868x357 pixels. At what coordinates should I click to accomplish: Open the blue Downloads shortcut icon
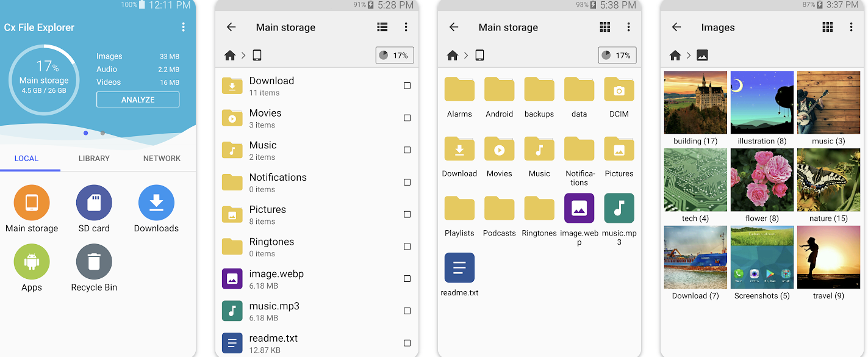156,203
